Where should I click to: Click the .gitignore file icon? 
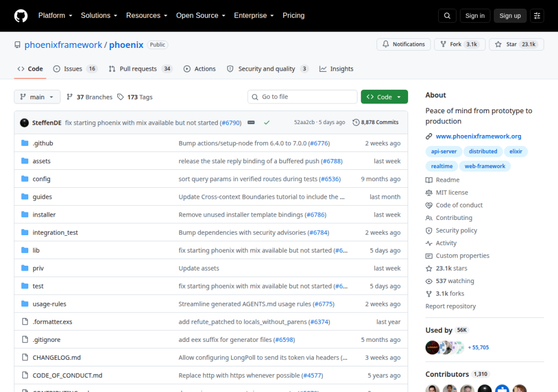click(25, 339)
